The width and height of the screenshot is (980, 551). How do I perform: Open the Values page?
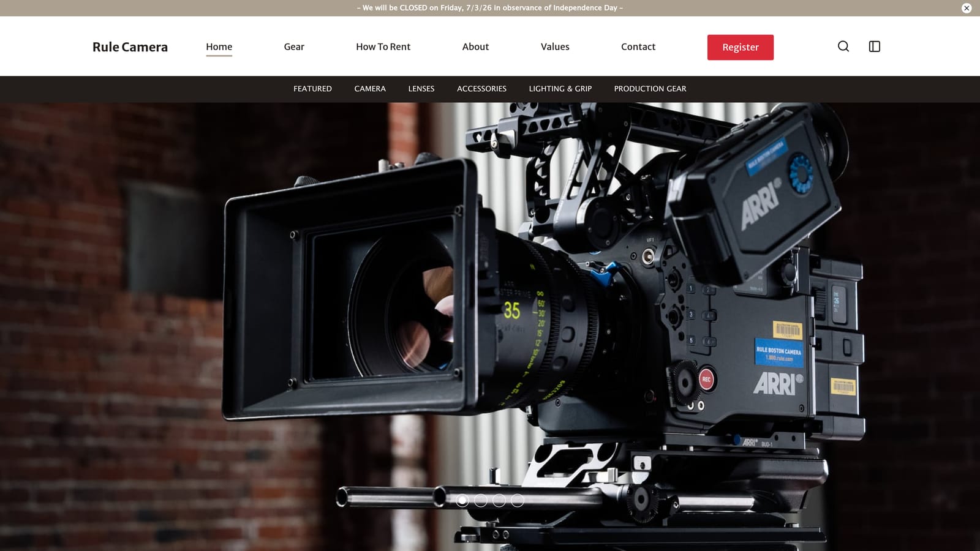pos(555,47)
